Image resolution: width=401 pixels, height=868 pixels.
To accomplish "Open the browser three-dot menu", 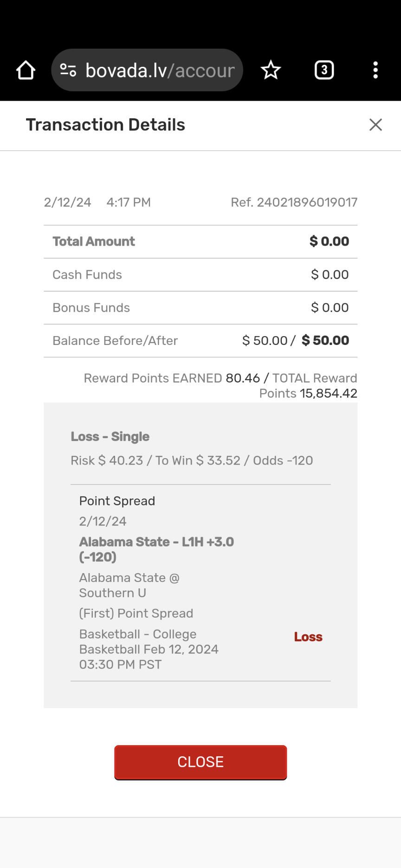I will (x=375, y=70).
